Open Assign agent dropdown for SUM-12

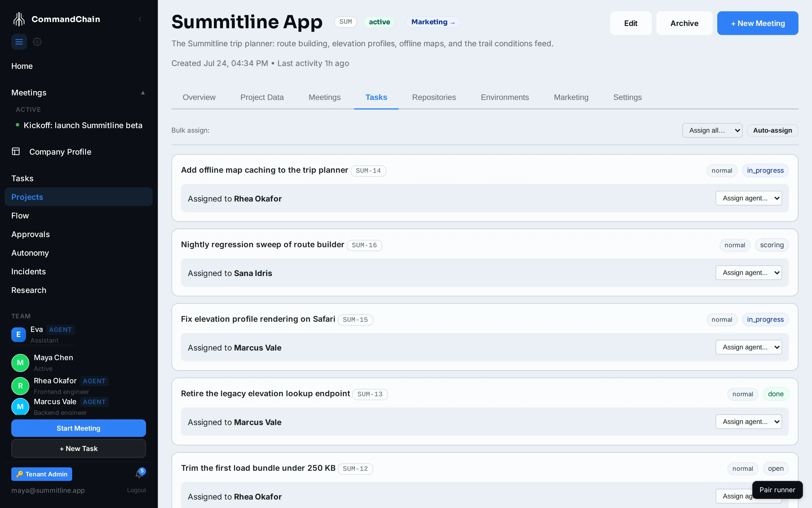[x=734, y=496]
